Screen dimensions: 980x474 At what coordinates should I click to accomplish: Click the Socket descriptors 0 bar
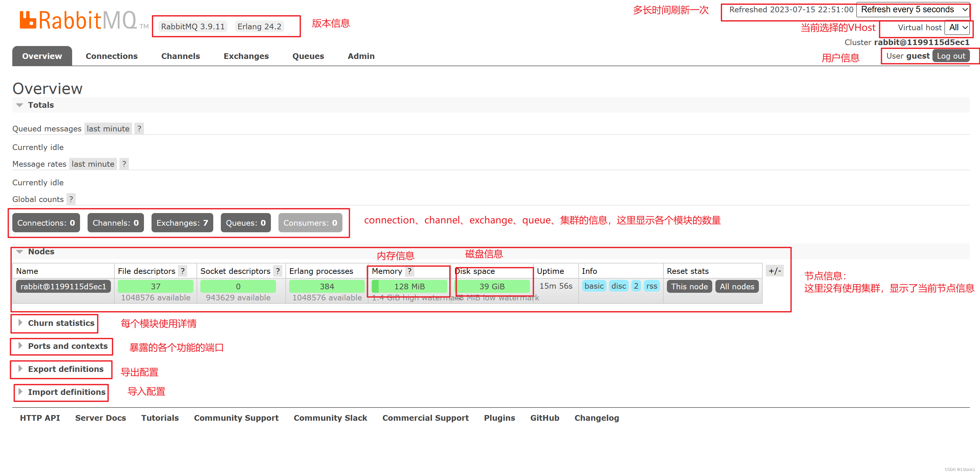(x=238, y=286)
